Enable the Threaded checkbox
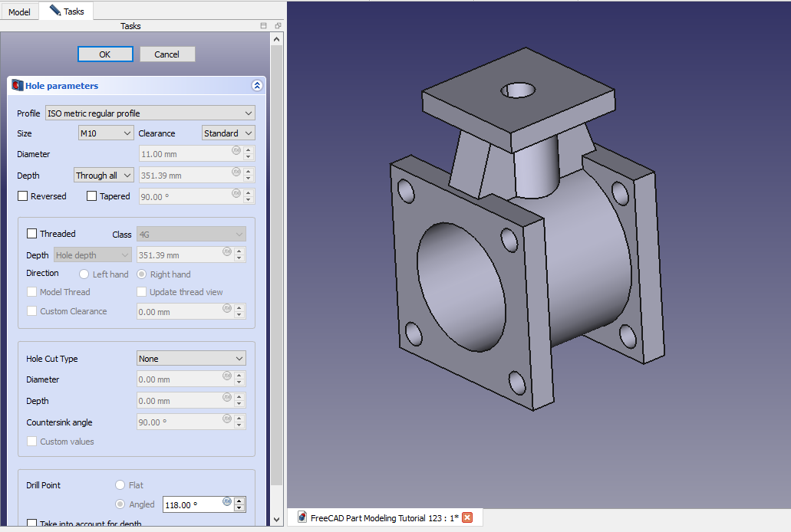 (x=32, y=234)
